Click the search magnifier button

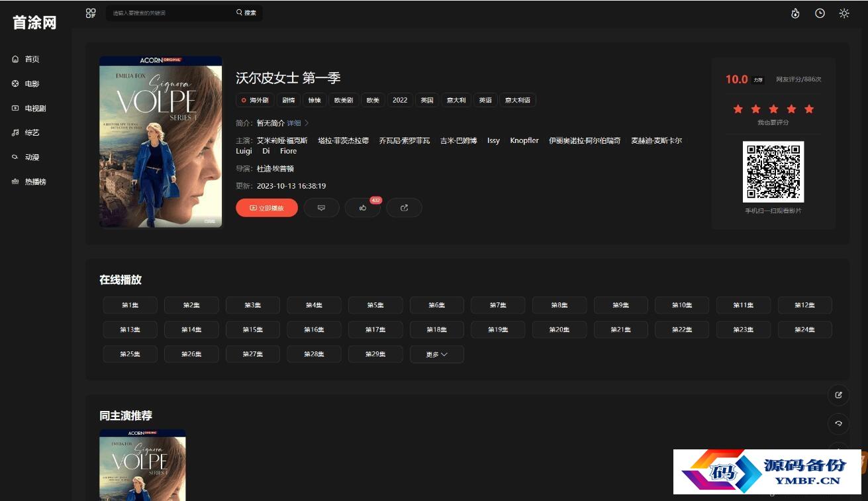(x=246, y=13)
